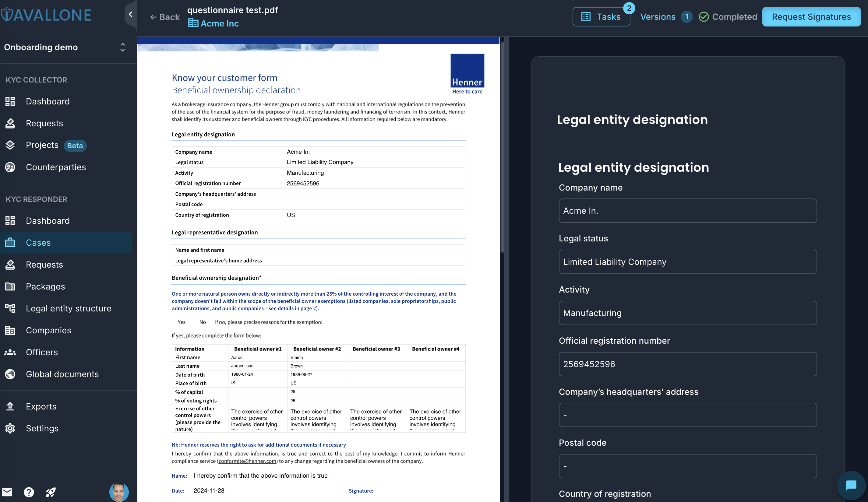Open Exports page

click(x=41, y=406)
